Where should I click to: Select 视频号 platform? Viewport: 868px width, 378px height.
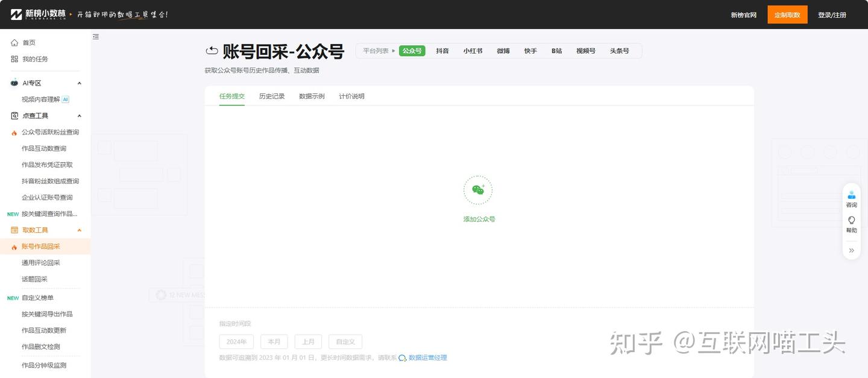coord(585,51)
